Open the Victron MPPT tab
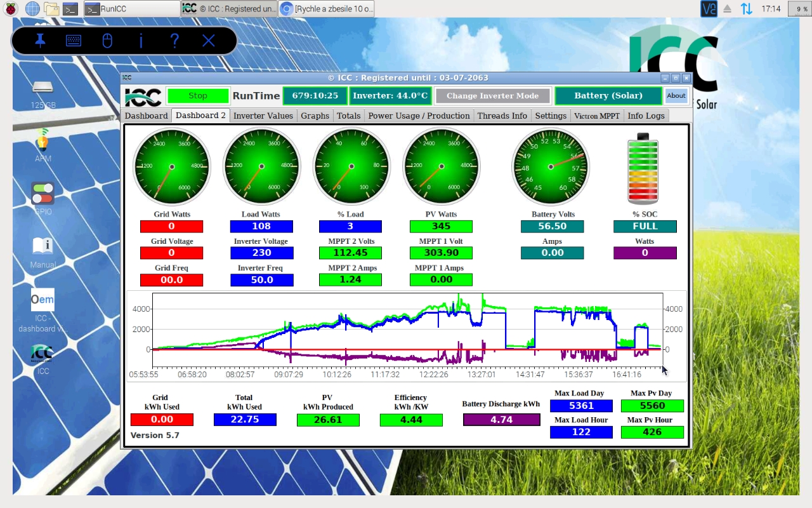 coord(596,116)
